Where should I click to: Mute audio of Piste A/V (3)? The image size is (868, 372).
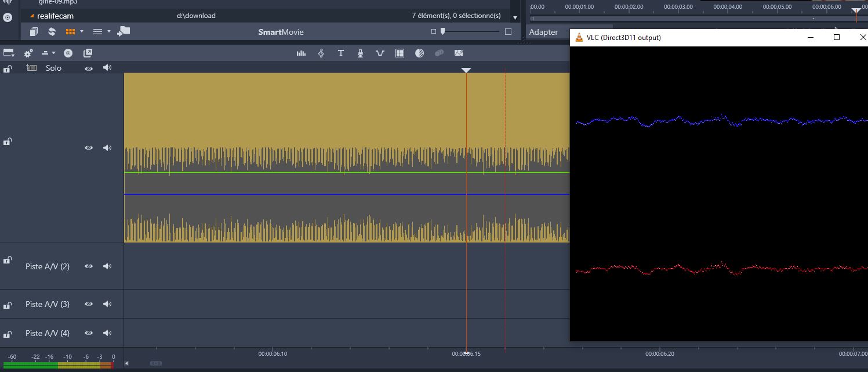(x=107, y=304)
